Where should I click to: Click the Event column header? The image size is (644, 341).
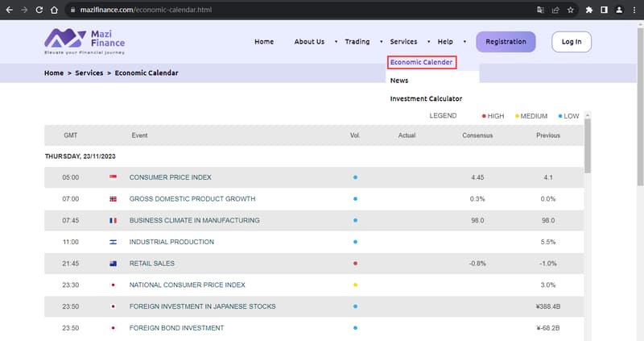(139, 135)
